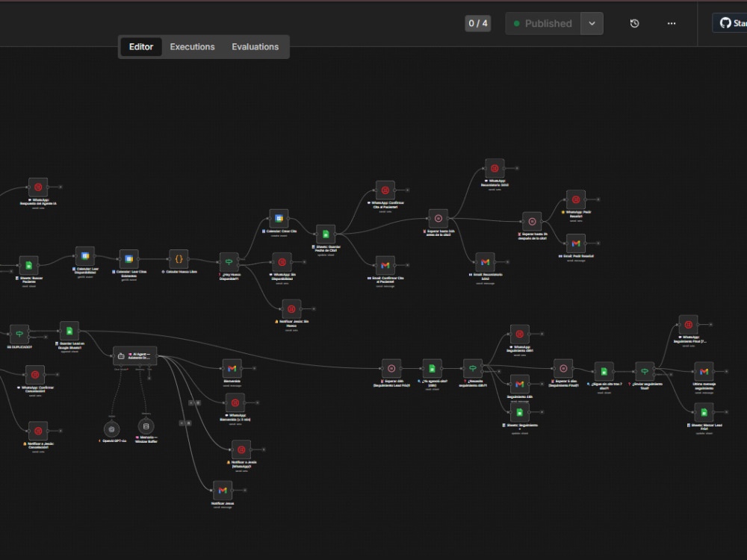Select the OpenAI GPT-4o model node
Image resolution: width=747 pixels, height=560 pixels.
pyautogui.click(x=111, y=429)
